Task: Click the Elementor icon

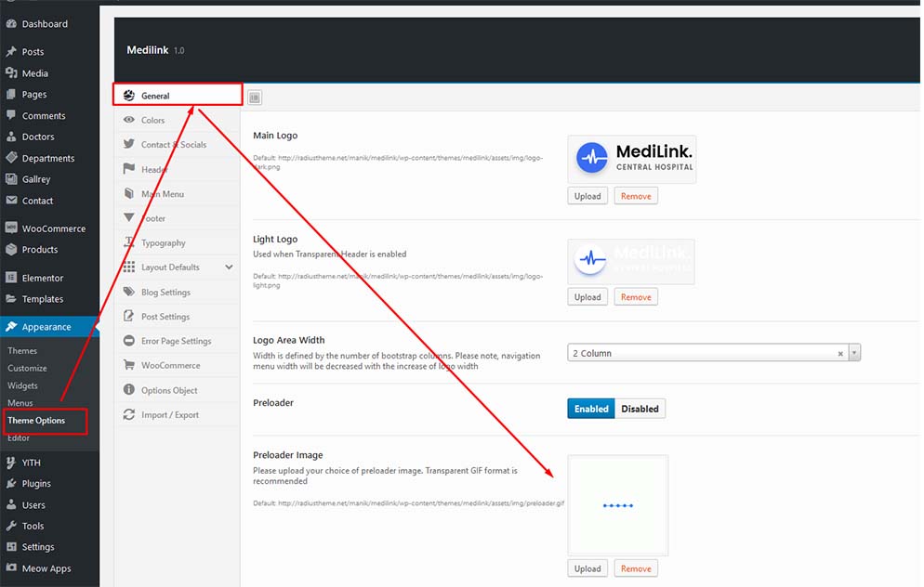Action: point(11,278)
